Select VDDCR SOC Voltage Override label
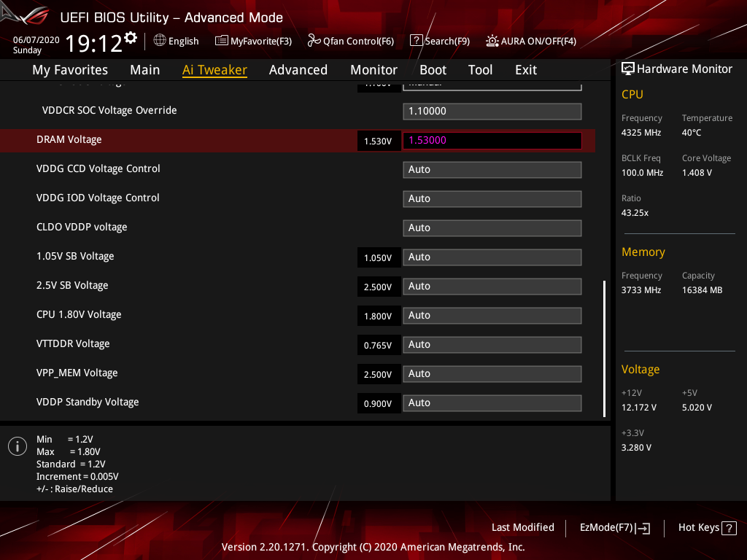This screenshot has width=747, height=560. click(x=109, y=110)
